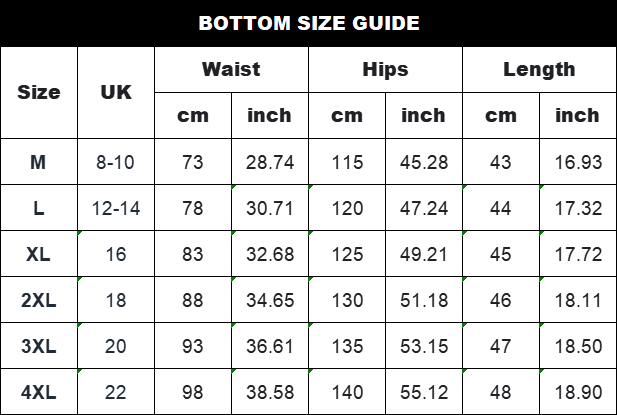The height and width of the screenshot is (415, 617).
Task: Select the 49.21 hips inch value
Action: coord(424,254)
